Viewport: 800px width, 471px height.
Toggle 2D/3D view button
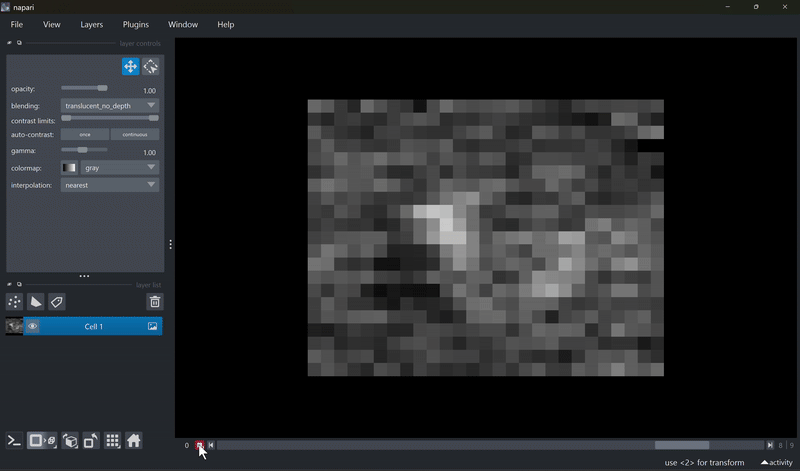[x=42, y=440]
